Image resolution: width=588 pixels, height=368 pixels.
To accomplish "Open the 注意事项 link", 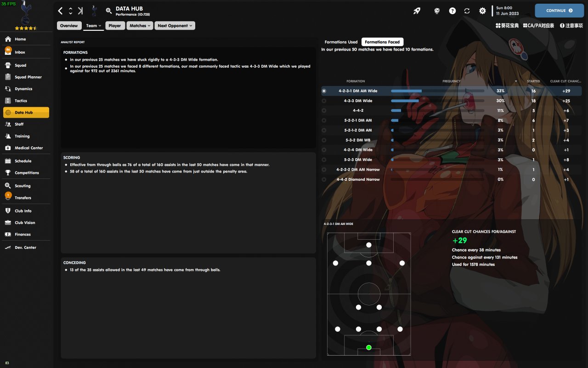I will point(571,26).
